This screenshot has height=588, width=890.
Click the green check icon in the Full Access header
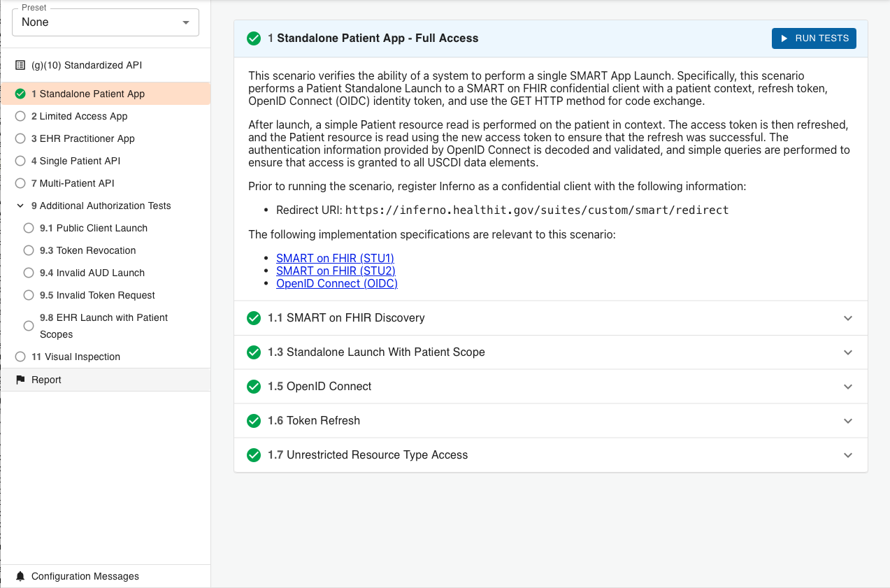click(254, 38)
